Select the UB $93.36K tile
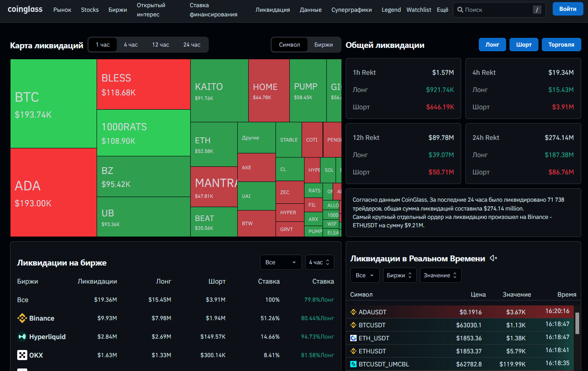588x371 pixels. point(144,217)
